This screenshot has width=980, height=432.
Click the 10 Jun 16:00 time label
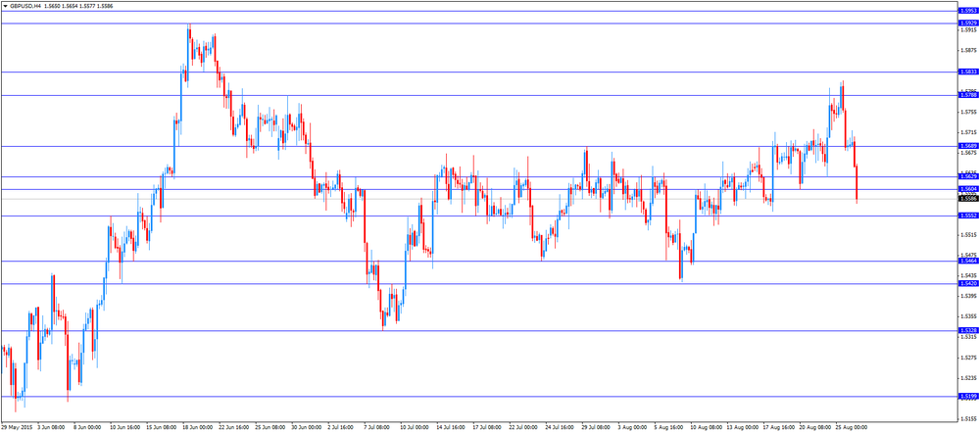click(125, 428)
